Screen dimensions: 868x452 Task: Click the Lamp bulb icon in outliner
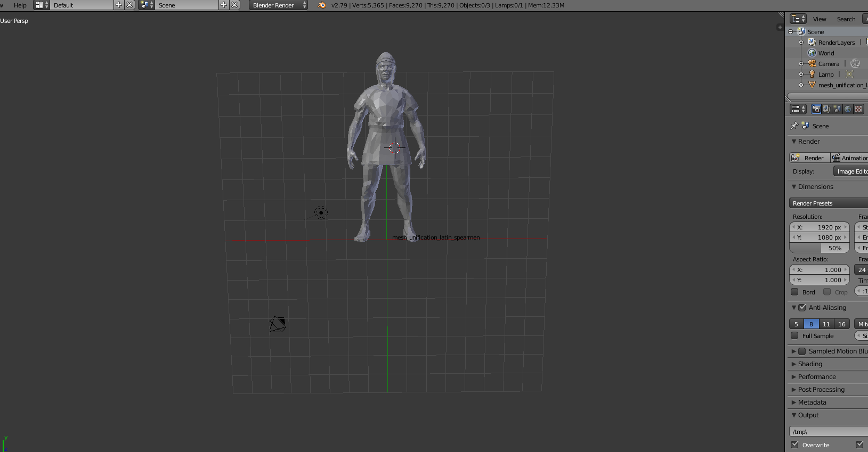coord(812,74)
